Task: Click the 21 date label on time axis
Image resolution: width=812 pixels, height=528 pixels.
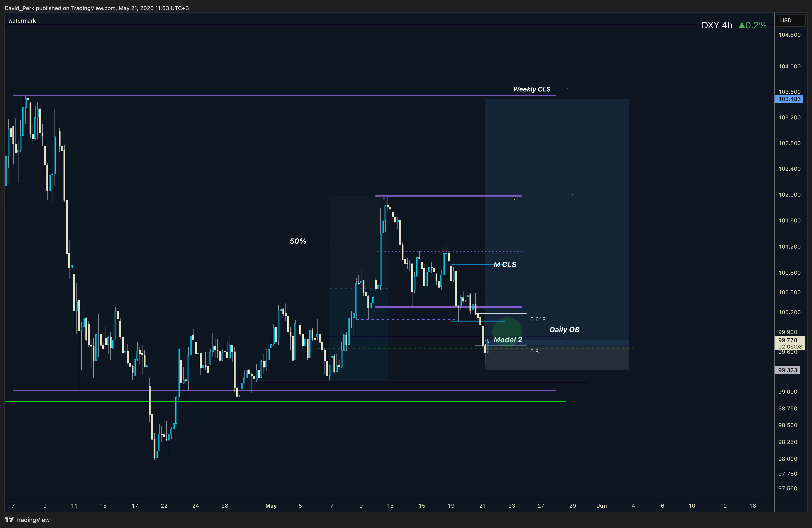Action: (482, 506)
